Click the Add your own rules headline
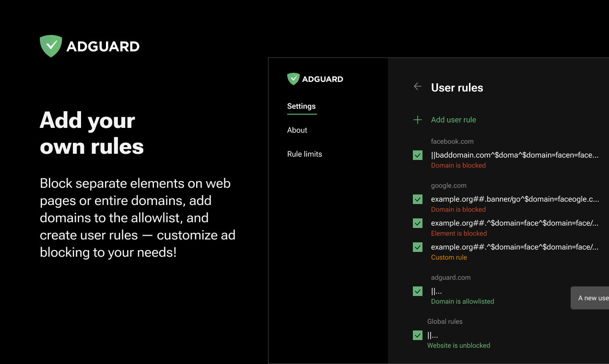This screenshot has width=609, height=364. 92,133
